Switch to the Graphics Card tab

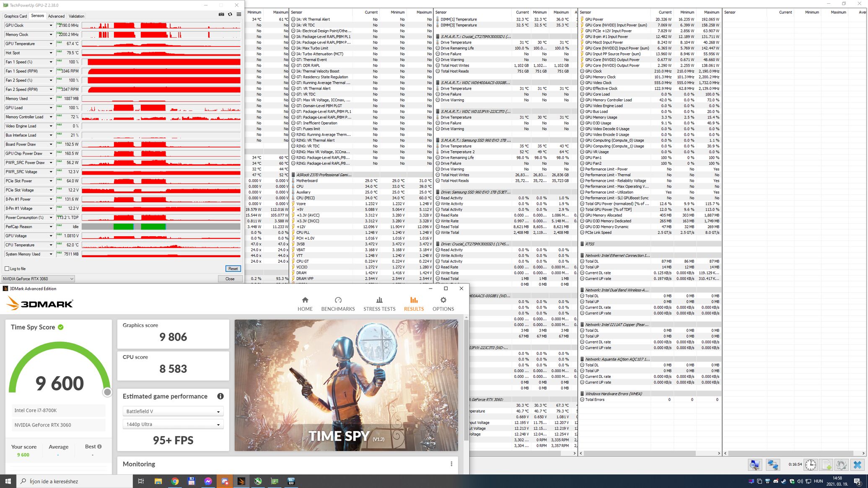pyautogui.click(x=16, y=16)
